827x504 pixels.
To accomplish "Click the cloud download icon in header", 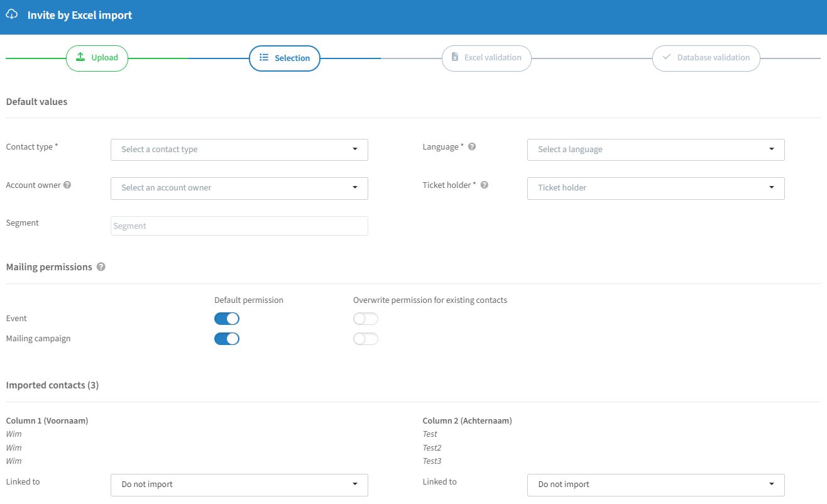I will [11, 14].
